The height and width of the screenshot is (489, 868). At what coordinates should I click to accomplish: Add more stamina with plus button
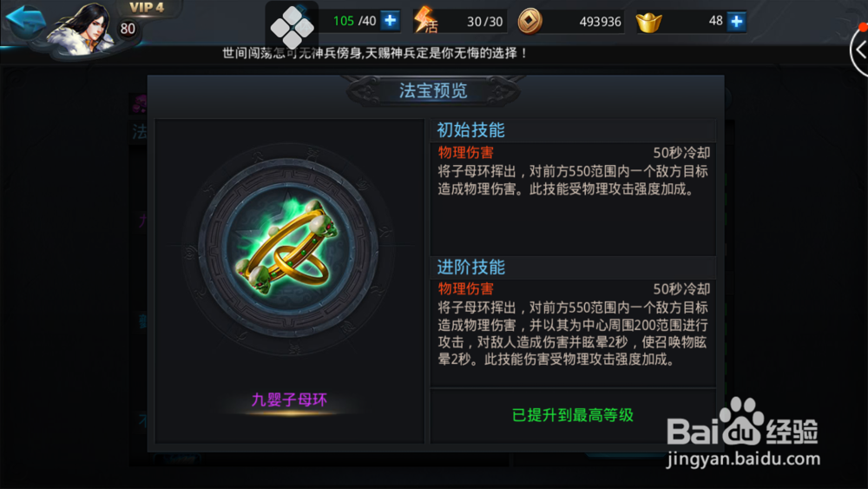coord(391,21)
